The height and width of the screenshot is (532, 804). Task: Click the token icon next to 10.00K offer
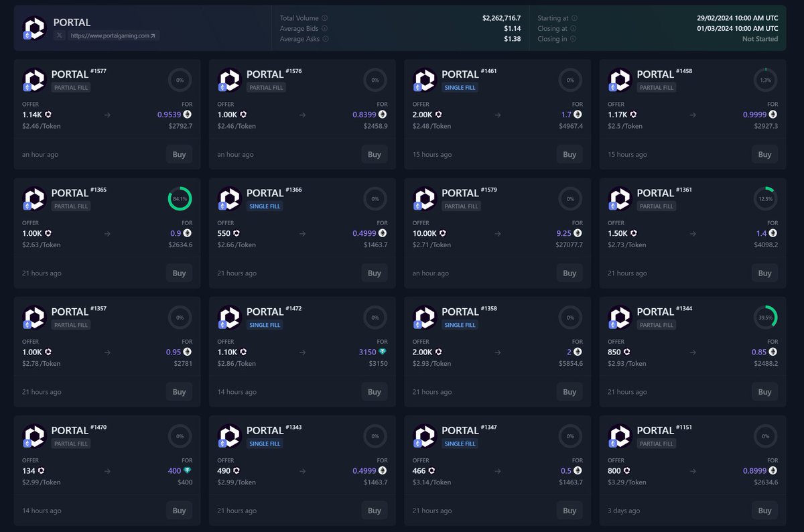click(443, 233)
